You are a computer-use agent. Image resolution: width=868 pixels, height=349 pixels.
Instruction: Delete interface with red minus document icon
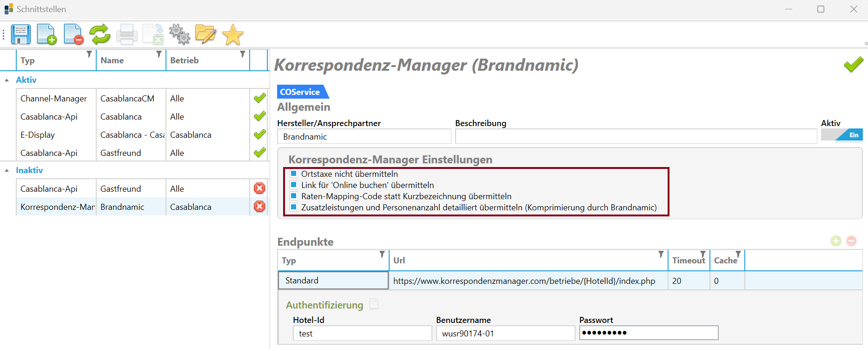coord(73,34)
